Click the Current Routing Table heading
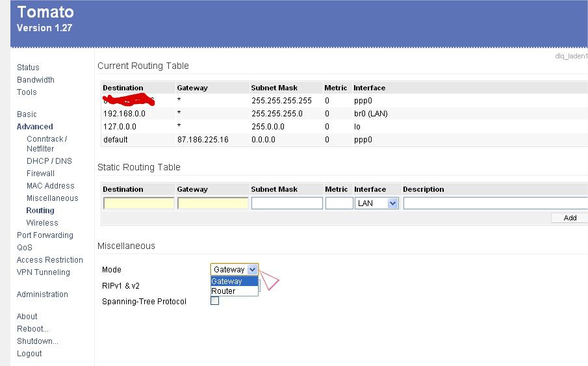The image size is (588, 366). click(x=143, y=66)
